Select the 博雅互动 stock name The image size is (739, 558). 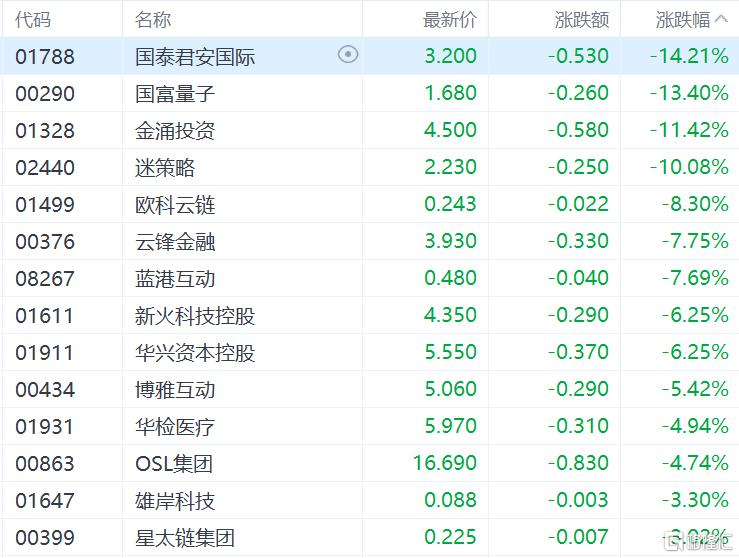[175, 389]
